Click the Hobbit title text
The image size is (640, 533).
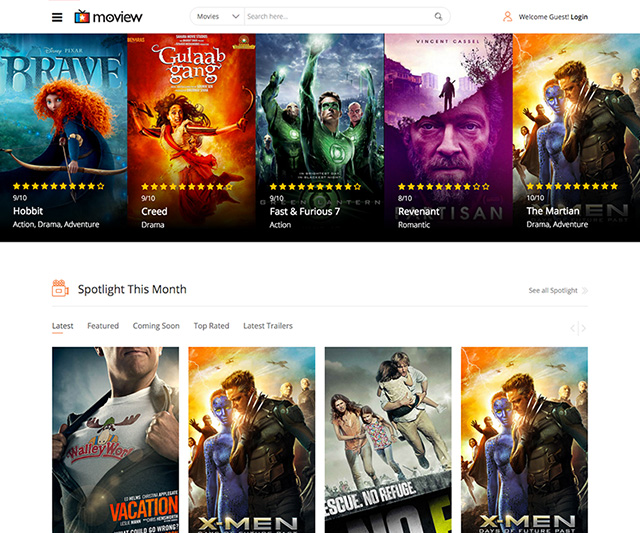click(x=28, y=211)
